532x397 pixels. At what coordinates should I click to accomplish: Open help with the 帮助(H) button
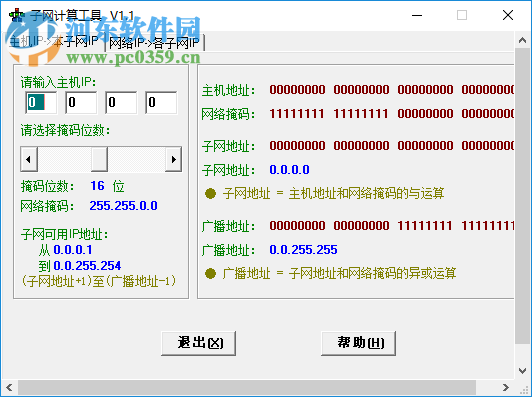pyautogui.click(x=358, y=343)
